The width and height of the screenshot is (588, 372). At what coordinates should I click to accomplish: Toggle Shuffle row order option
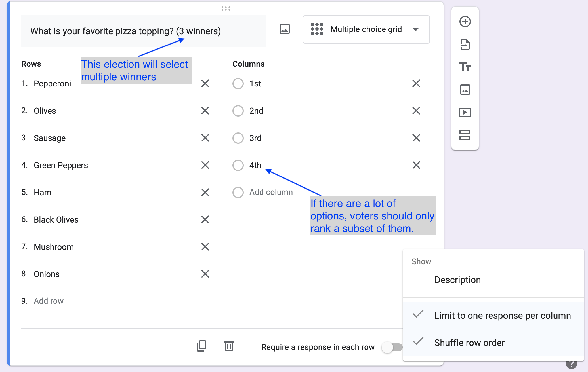(493, 343)
